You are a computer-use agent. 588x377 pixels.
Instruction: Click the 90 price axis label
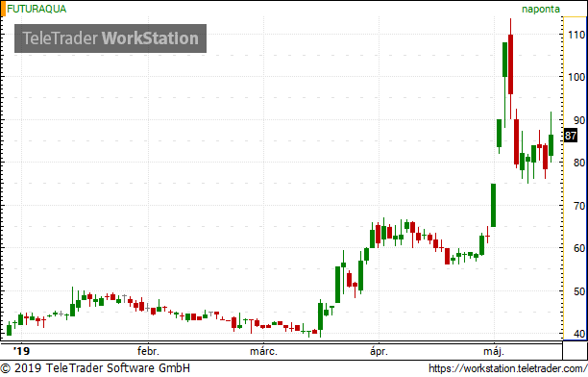pos(579,120)
